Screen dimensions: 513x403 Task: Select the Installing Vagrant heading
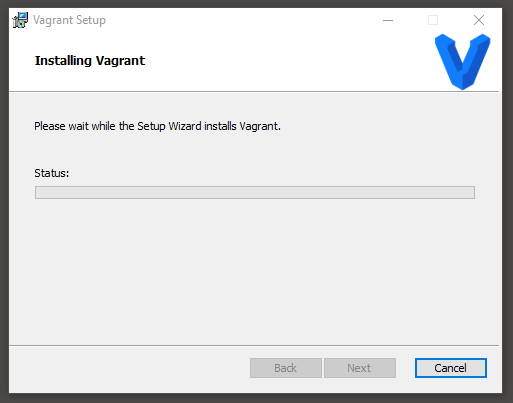[90, 61]
